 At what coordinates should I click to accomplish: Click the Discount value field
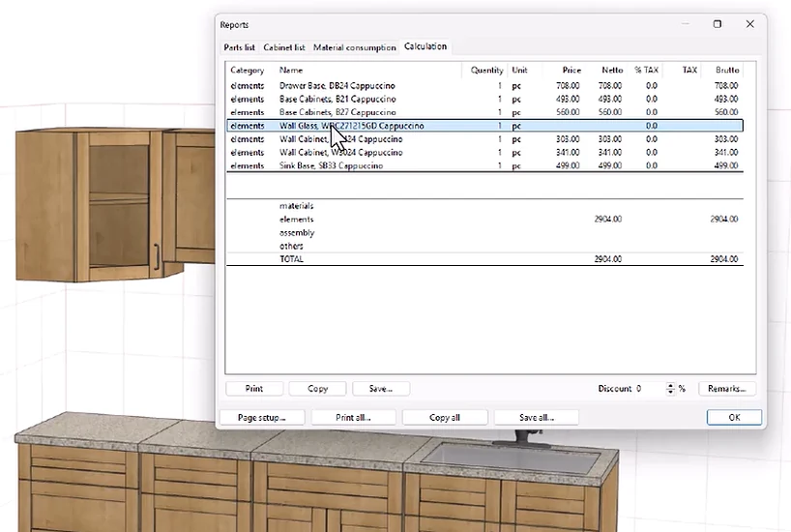point(650,389)
